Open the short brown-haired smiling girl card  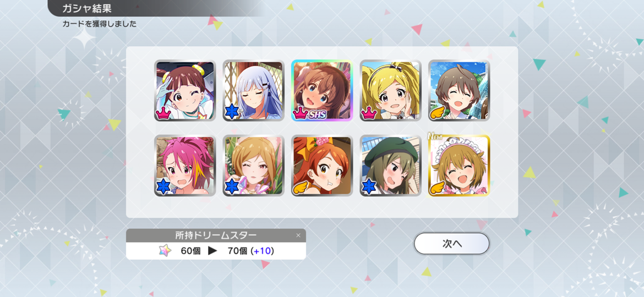coord(459,91)
